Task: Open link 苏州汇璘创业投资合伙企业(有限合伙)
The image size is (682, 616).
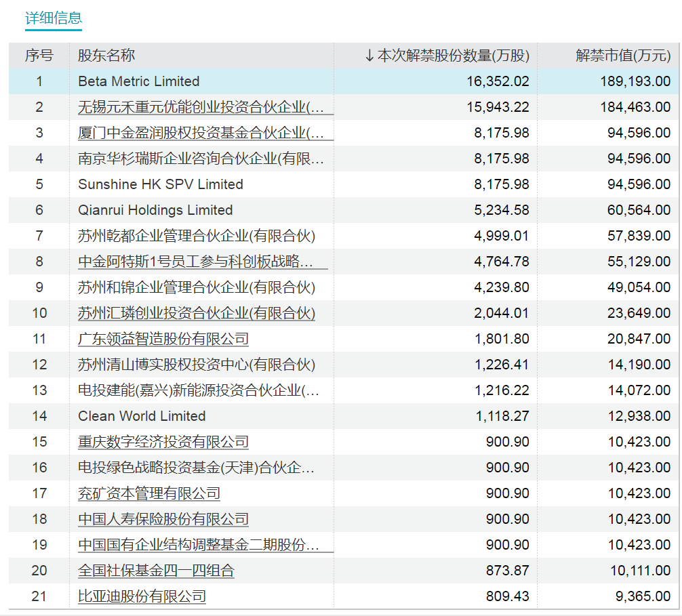Action: [x=197, y=313]
